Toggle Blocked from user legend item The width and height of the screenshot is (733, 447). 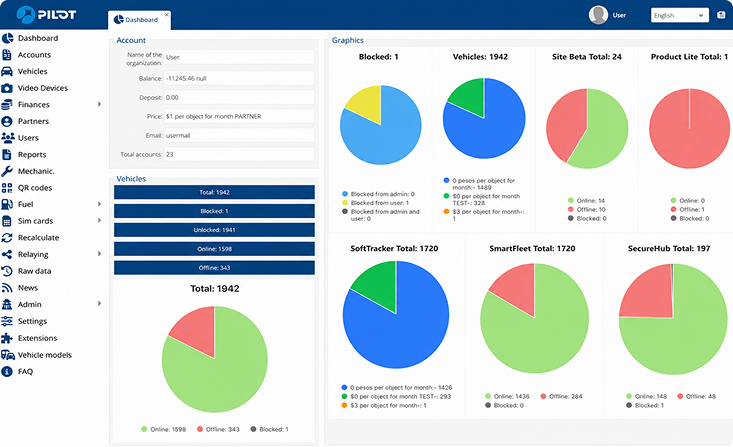point(375,203)
